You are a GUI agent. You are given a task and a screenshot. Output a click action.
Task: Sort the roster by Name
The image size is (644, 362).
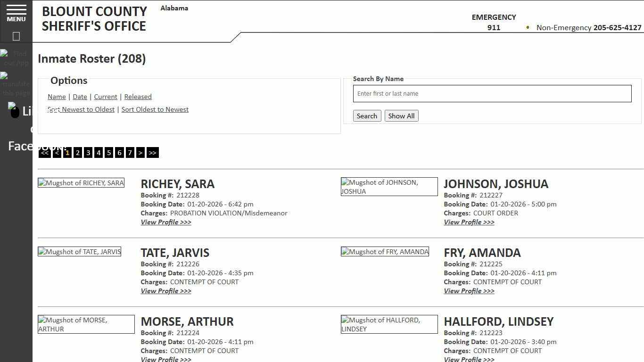(57, 97)
